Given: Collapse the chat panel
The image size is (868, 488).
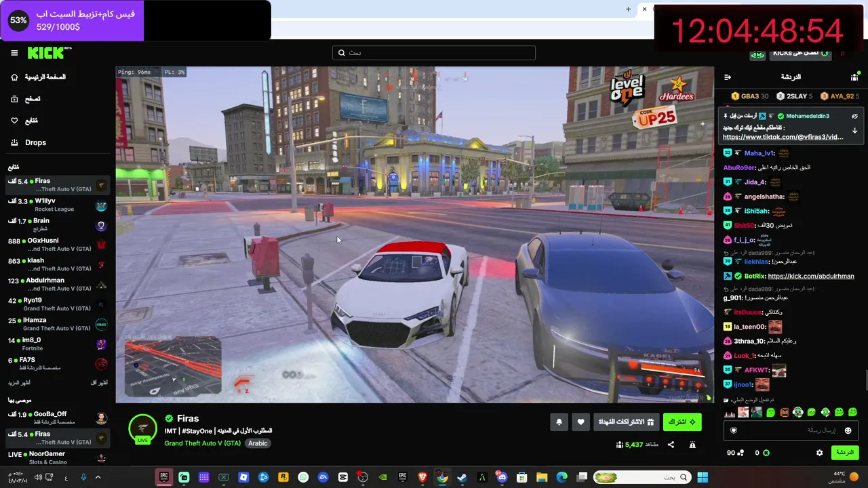Looking at the screenshot, I should pyautogui.click(x=728, y=77).
